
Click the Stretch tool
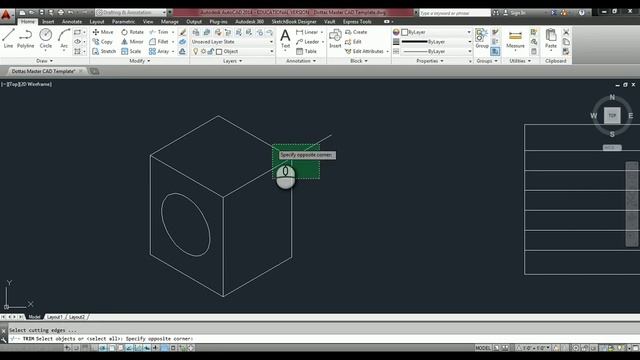pos(104,51)
